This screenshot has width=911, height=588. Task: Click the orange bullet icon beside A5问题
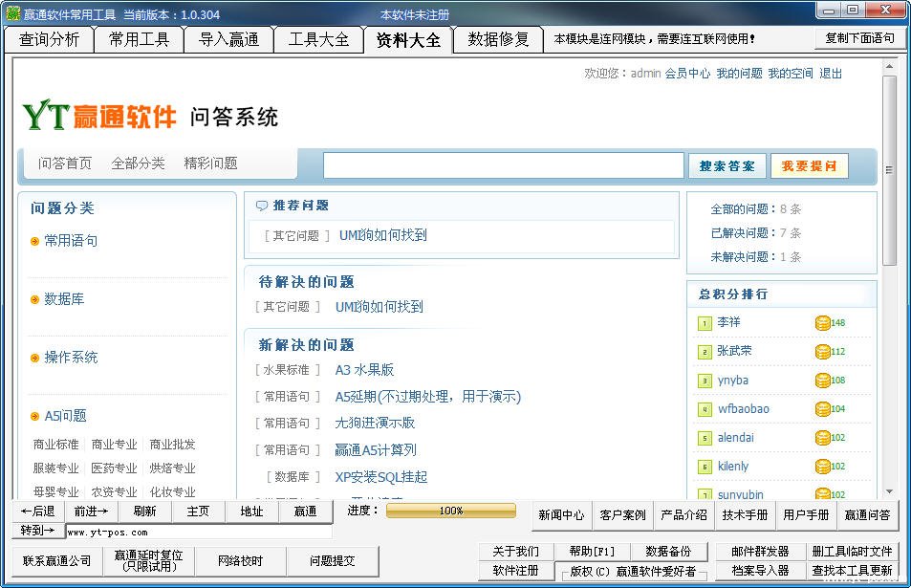click(x=34, y=416)
